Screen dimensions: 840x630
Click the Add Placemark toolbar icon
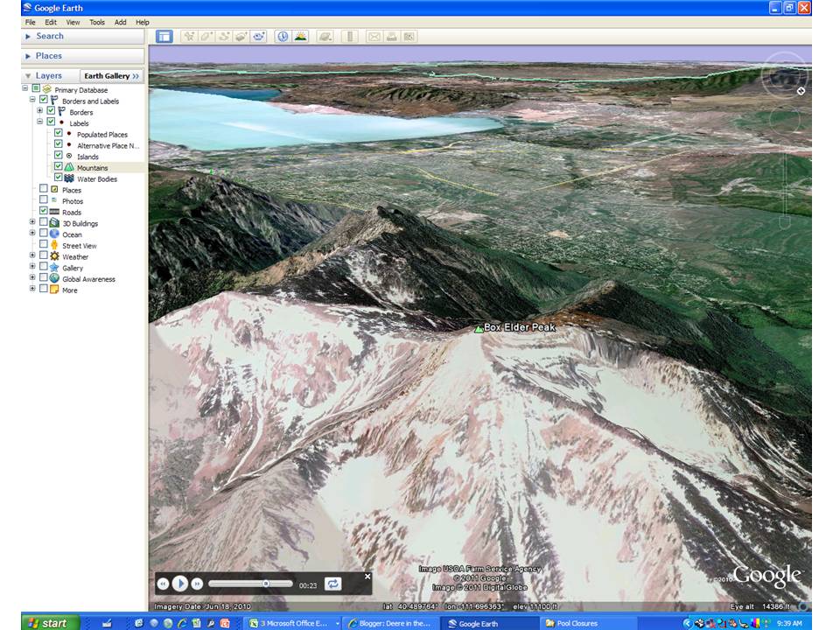(189, 37)
